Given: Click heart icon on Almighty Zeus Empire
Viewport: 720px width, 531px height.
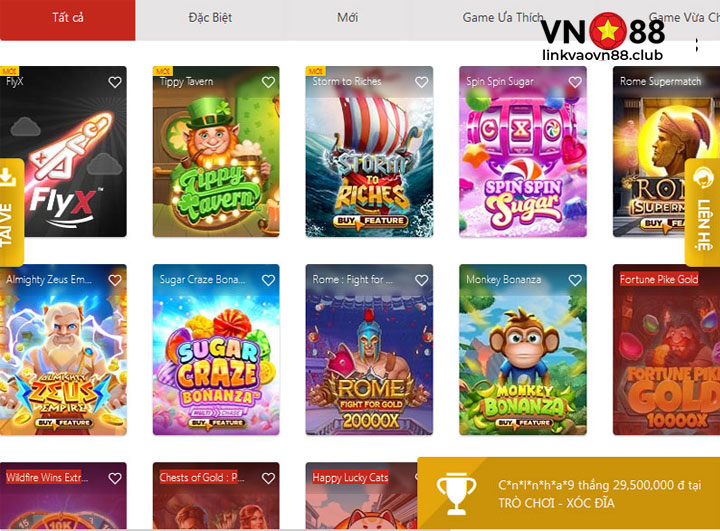Looking at the screenshot, I should (115, 280).
